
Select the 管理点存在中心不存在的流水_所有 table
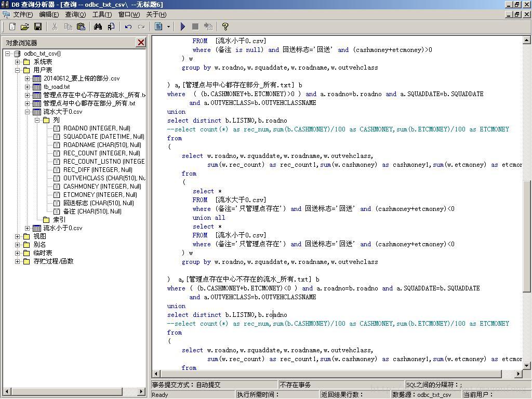(x=94, y=96)
